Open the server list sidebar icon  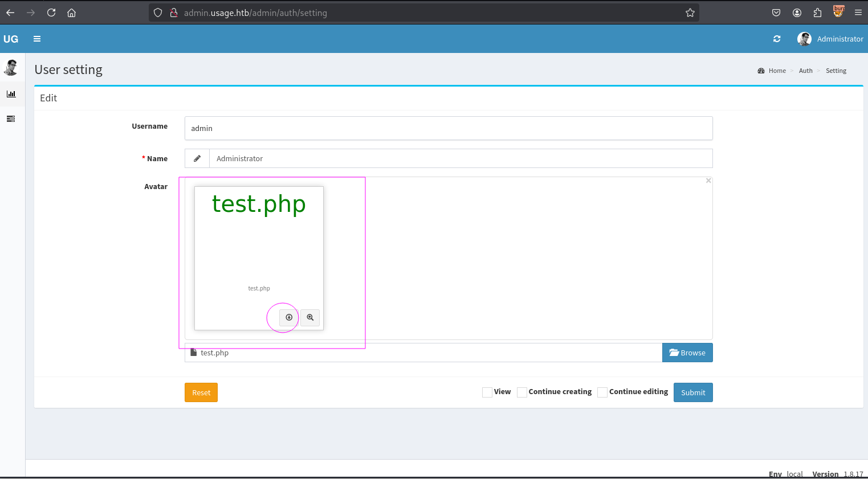[x=11, y=118]
